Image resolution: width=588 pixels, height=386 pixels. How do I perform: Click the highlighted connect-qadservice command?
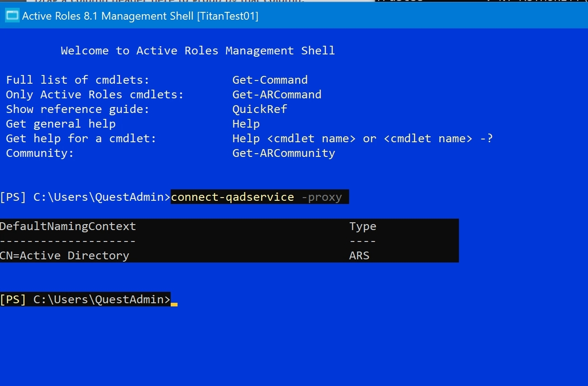(x=232, y=197)
